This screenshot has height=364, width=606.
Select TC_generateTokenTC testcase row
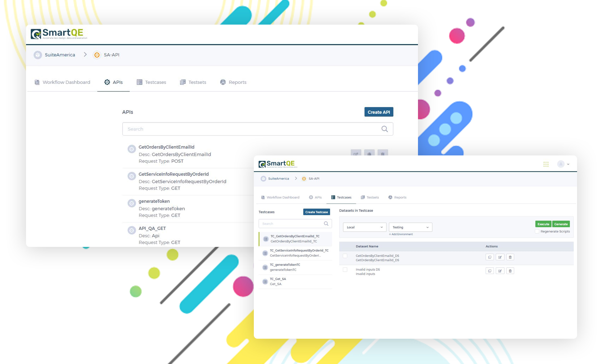click(295, 267)
